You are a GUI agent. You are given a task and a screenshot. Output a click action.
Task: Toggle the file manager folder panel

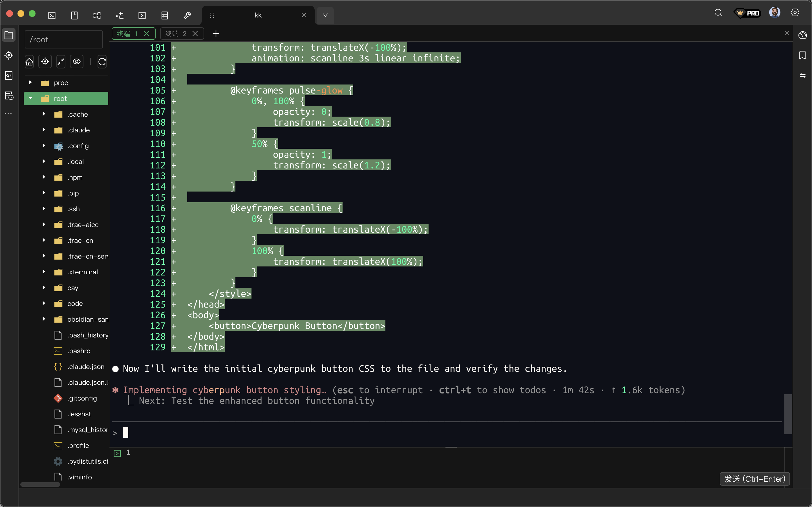[9, 35]
